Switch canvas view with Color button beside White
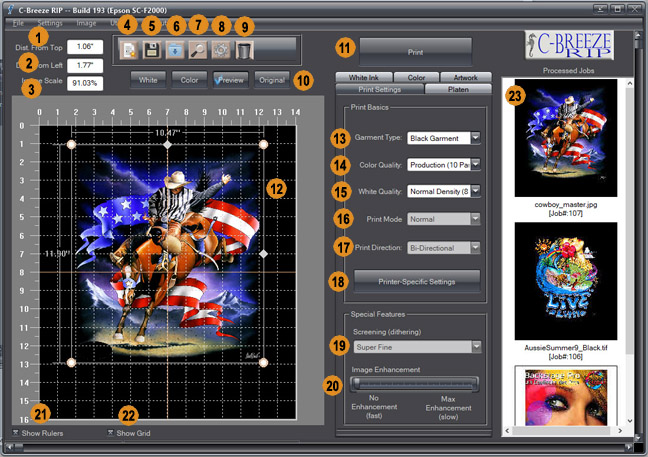648x457 pixels. click(x=189, y=80)
